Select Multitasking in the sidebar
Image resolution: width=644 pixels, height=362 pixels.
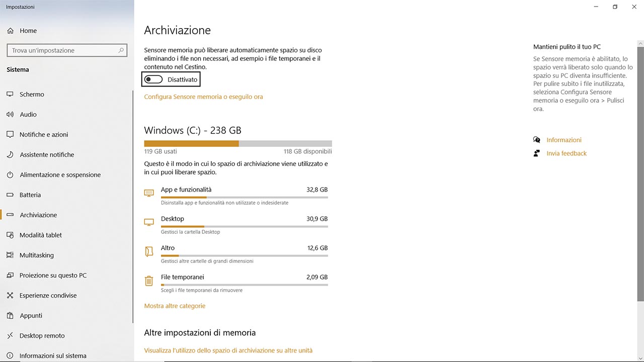[x=66, y=255]
